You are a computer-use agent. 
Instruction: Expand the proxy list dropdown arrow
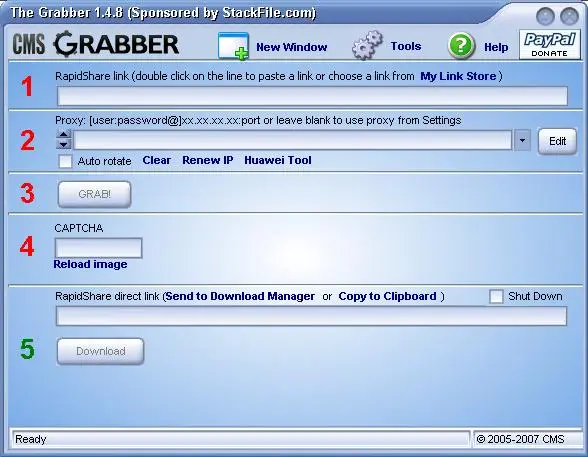pos(522,141)
